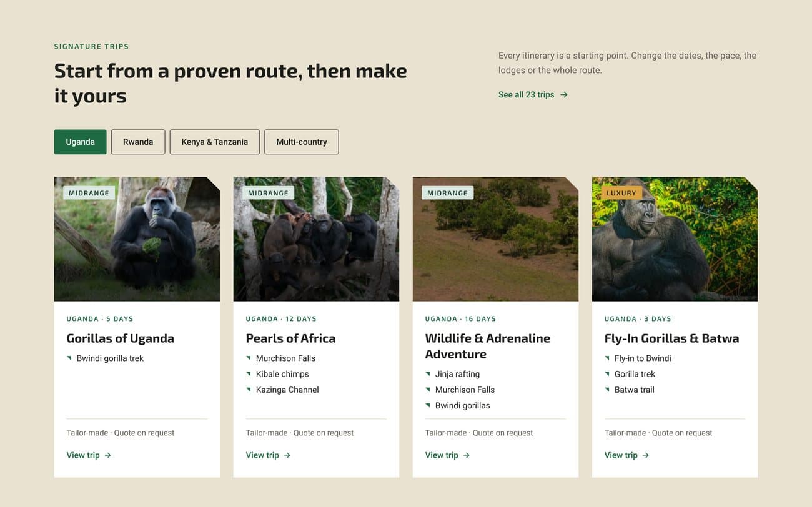This screenshot has width=812, height=507.
Task: Show Multi-country trips tab
Action: pyautogui.click(x=302, y=142)
